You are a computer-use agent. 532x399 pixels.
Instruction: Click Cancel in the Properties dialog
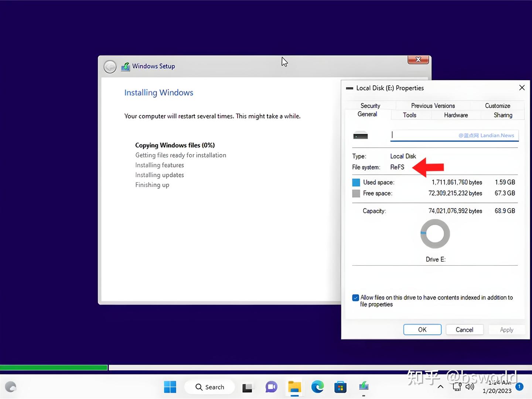click(x=464, y=330)
